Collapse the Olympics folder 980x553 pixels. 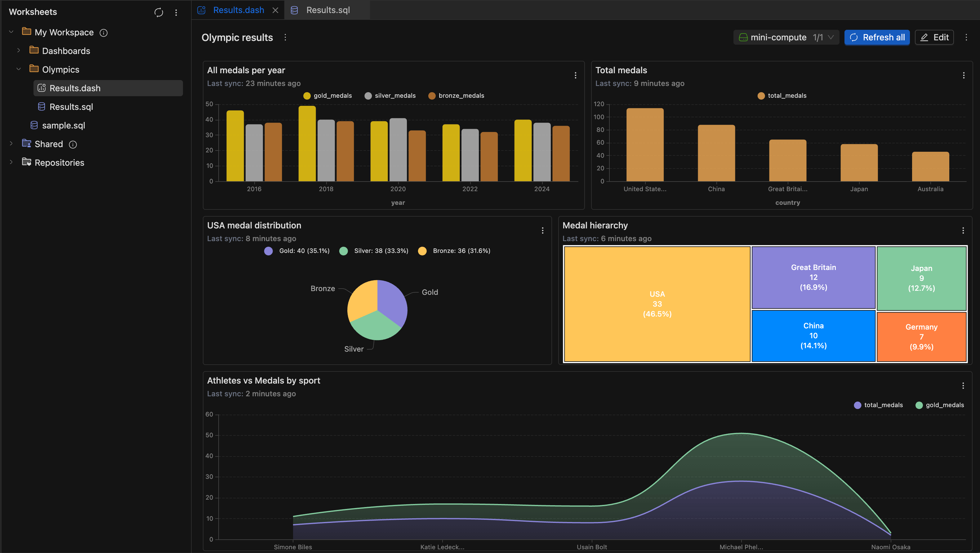[18, 69]
